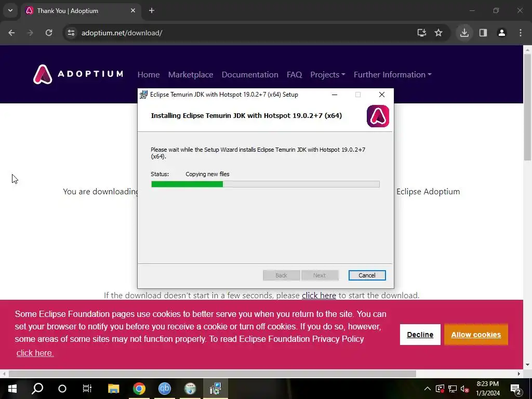Open qBittorrent taskbar icon
Screen dimensions: 532x399
[165, 389]
